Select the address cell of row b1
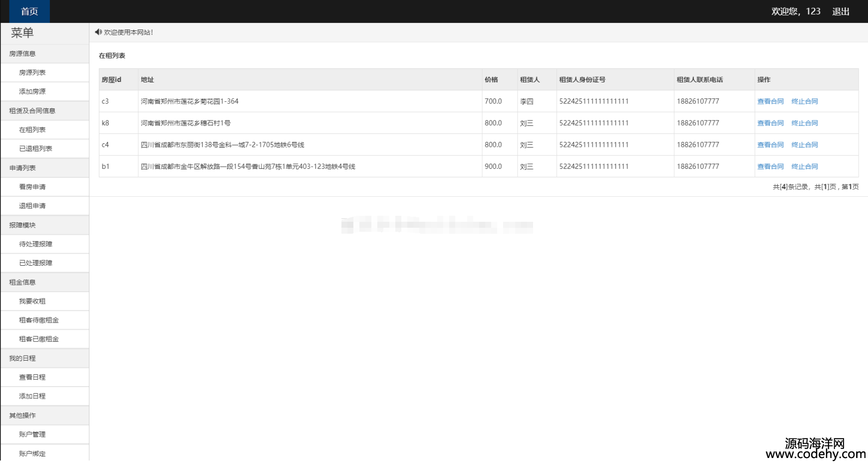 310,166
